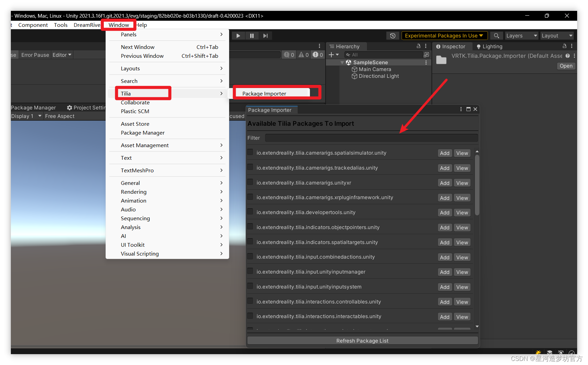Image resolution: width=588 pixels, height=365 pixels.
Task: Open the Tools menu
Action: 61,25
